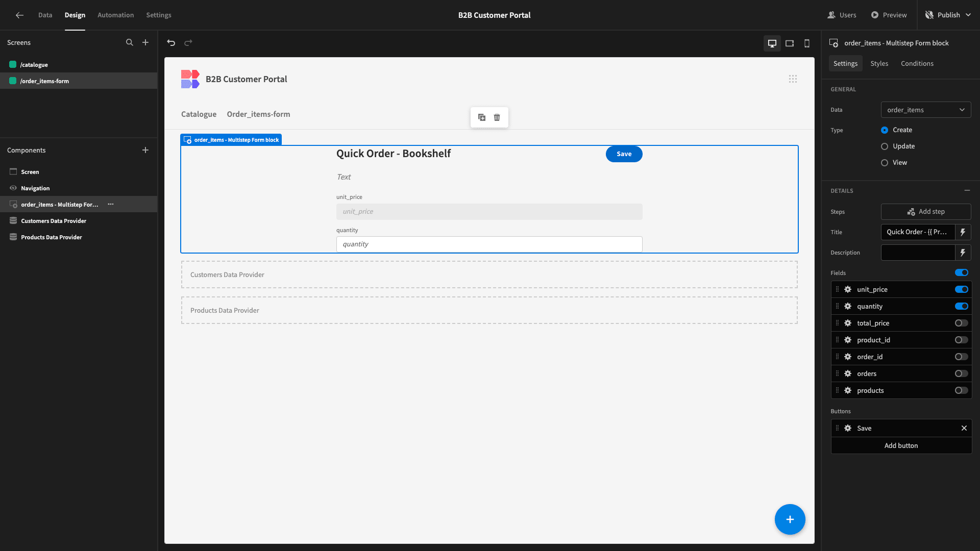Duplicate the selected form block
The height and width of the screenshot is (551, 980).
tap(482, 117)
